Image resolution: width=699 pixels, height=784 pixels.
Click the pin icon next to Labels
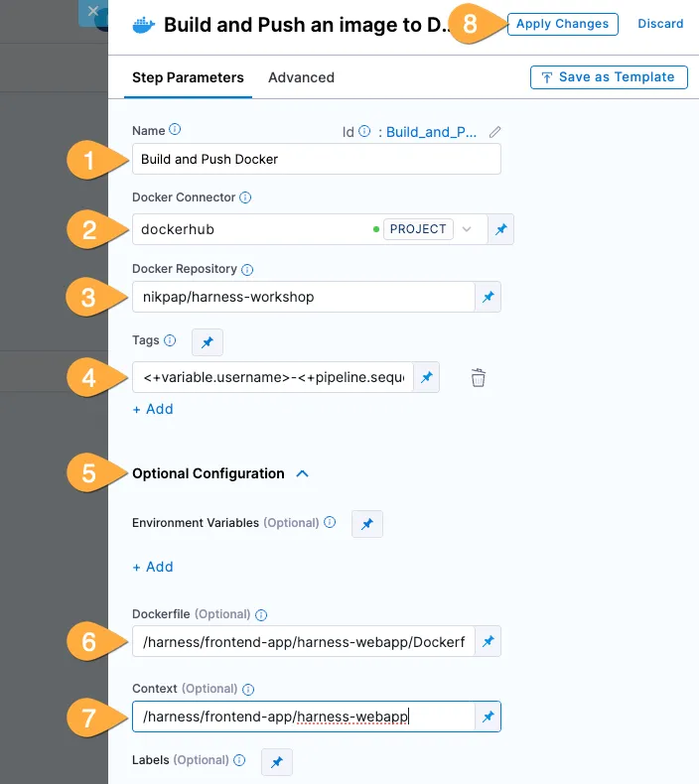277,761
